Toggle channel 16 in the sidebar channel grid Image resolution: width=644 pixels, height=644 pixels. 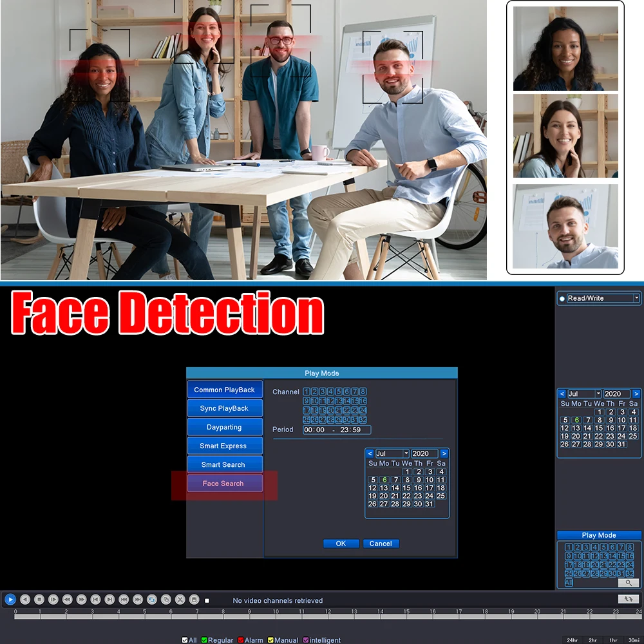coord(630,556)
